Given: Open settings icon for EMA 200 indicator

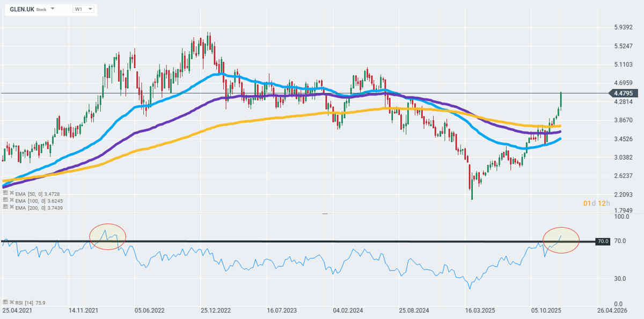Looking at the screenshot, I should [5, 206].
